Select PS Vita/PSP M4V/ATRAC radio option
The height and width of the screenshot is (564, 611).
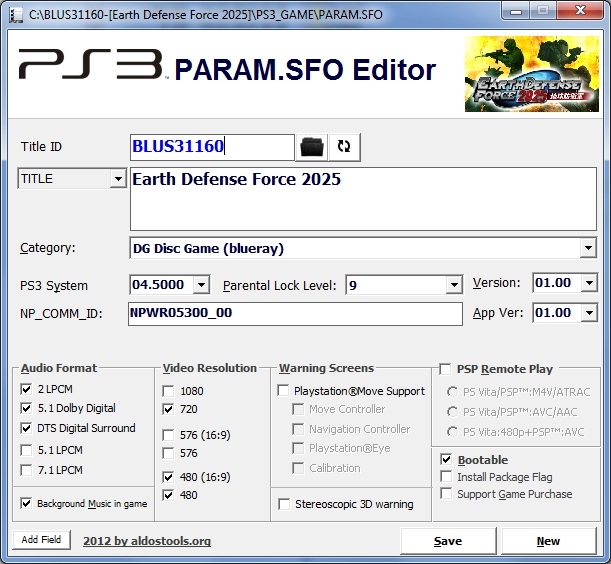pyautogui.click(x=452, y=392)
